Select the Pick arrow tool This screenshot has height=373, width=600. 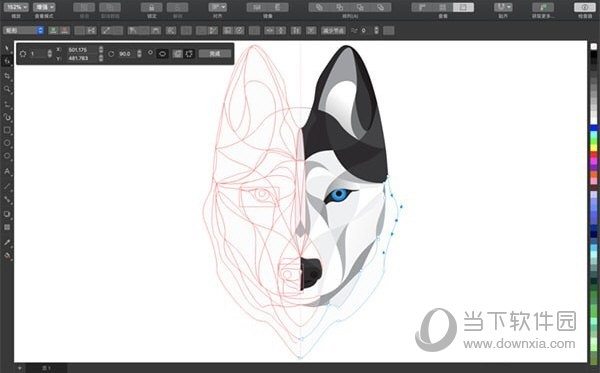click(7, 49)
